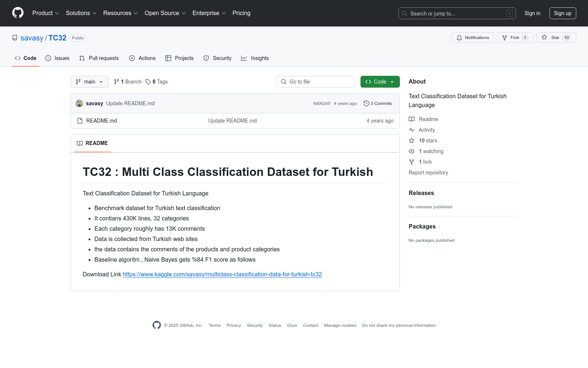588x368 pixels.
Task: Click the README.md file icon
Action: [x=80, y=121]
